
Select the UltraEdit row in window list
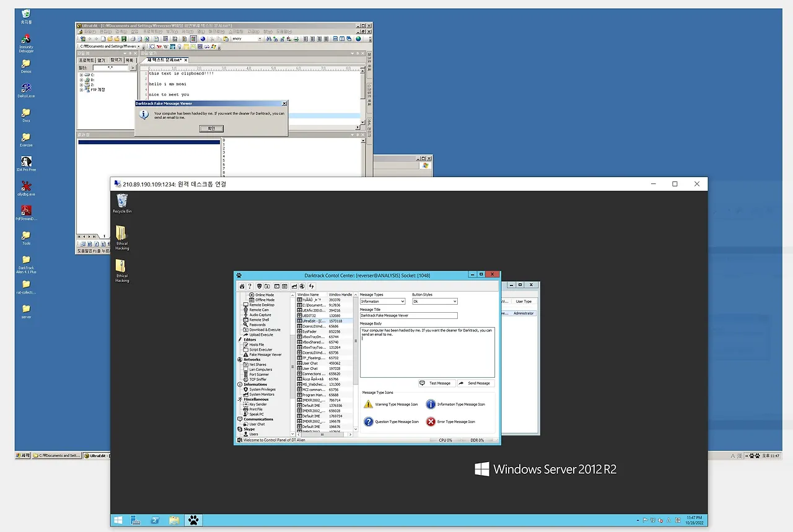[x=324, y=321]
